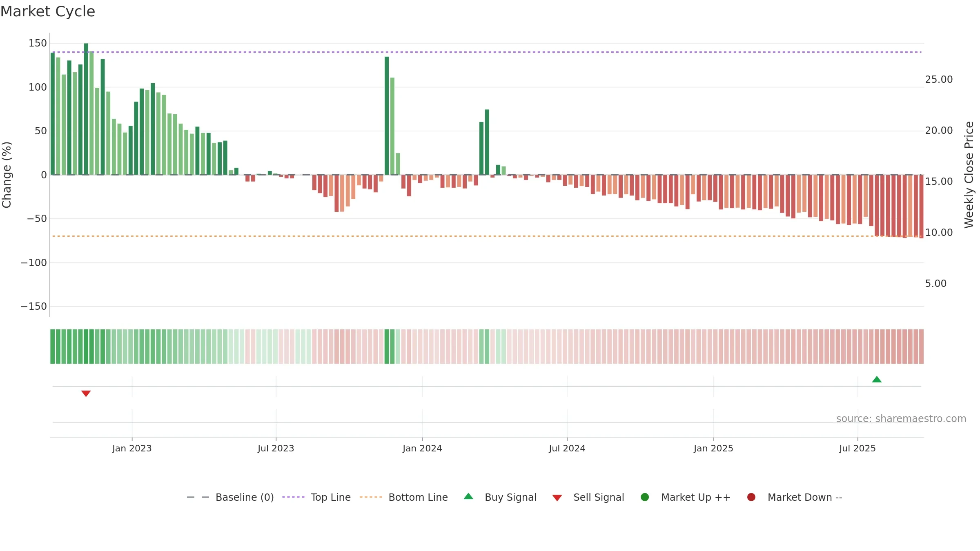This screenshot has height=551, width=980.
Task: Click the tall dark green spike bar in late 2023
Action: click(x=387, y=116)
